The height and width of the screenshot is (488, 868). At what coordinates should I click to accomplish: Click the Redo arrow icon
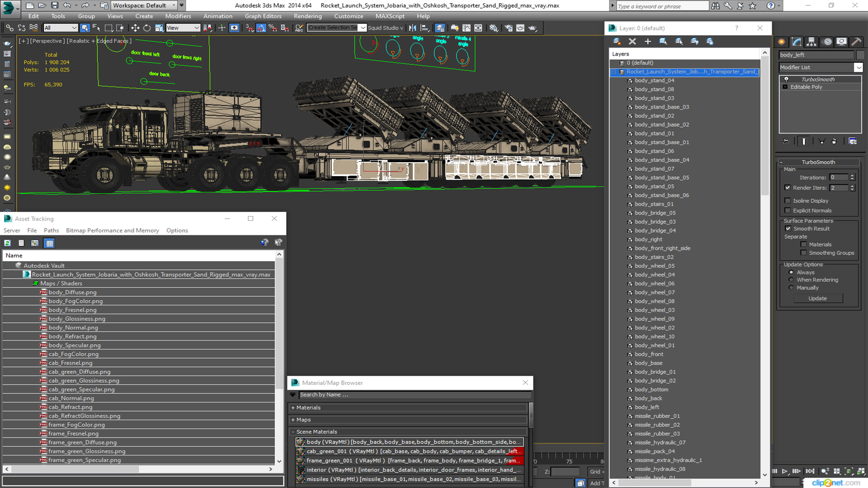coord(85,5)
